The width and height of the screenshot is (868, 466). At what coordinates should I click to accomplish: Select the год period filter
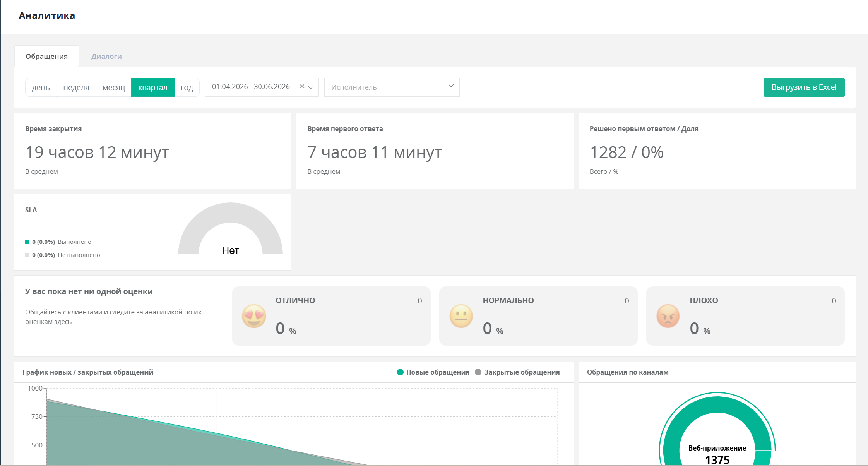tap(187, 87)
